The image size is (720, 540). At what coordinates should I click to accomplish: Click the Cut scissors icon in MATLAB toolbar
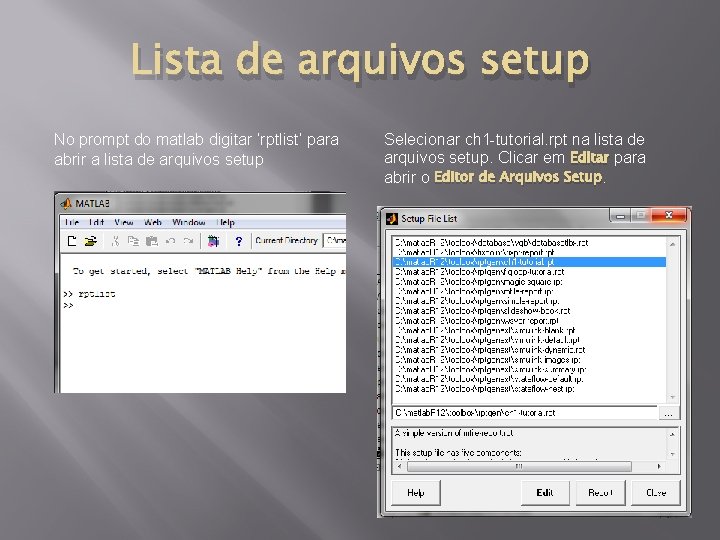[x=115, y=241]
